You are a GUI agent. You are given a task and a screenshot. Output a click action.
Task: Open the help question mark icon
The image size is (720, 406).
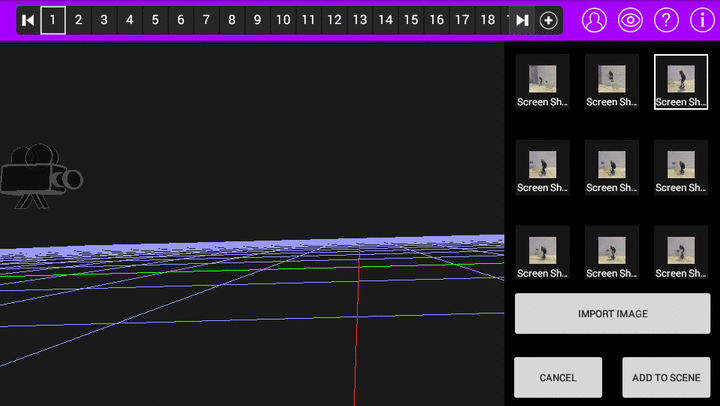tap(666, 20)
